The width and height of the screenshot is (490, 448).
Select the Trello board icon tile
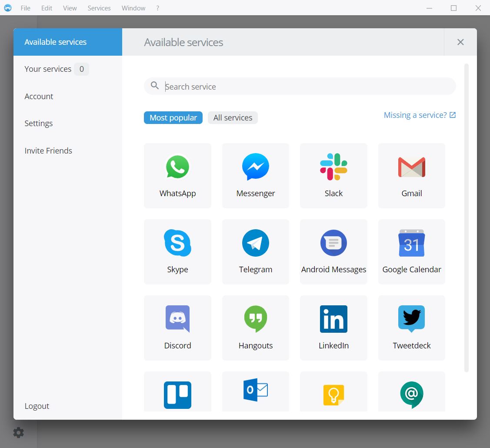click(x=177, y=392)
